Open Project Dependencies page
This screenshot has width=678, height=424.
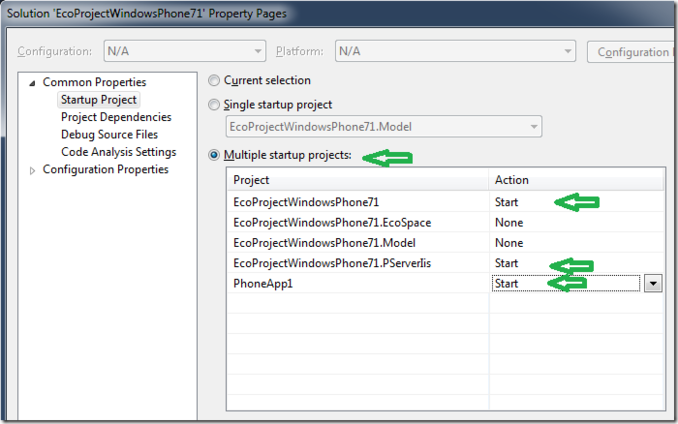(116, 117)
